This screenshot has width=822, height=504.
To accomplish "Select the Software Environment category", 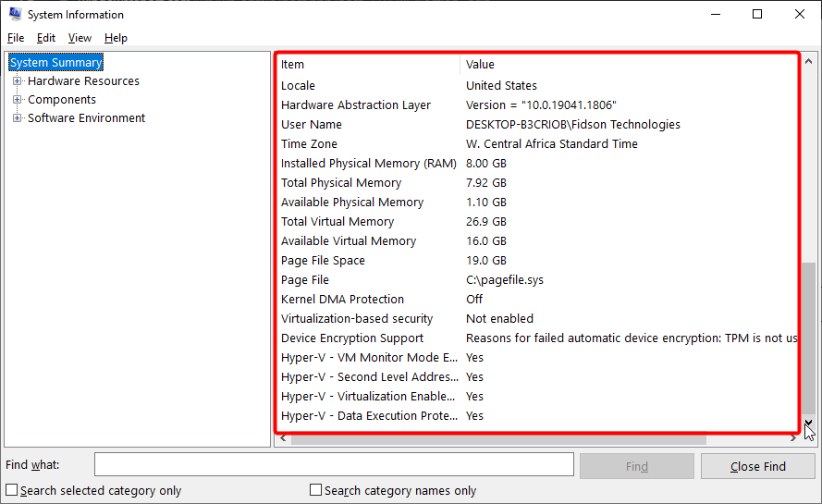I will pos(87,118).
